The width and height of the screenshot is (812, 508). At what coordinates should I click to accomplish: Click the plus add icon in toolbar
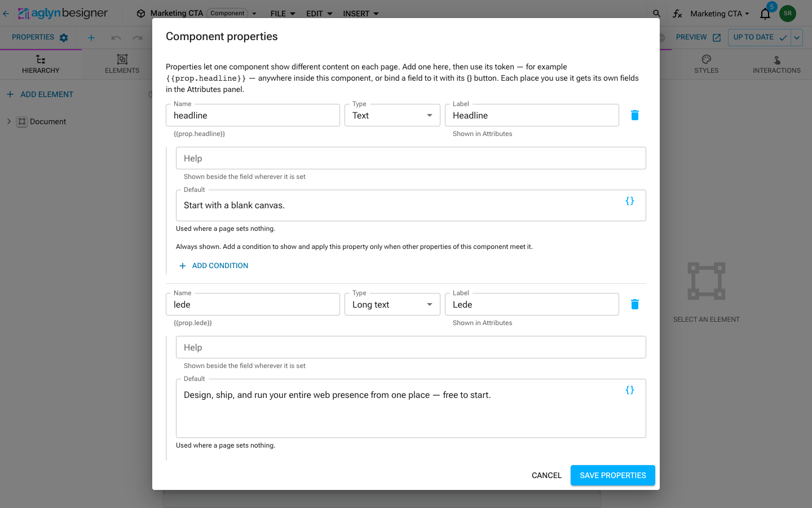(91, 38)
